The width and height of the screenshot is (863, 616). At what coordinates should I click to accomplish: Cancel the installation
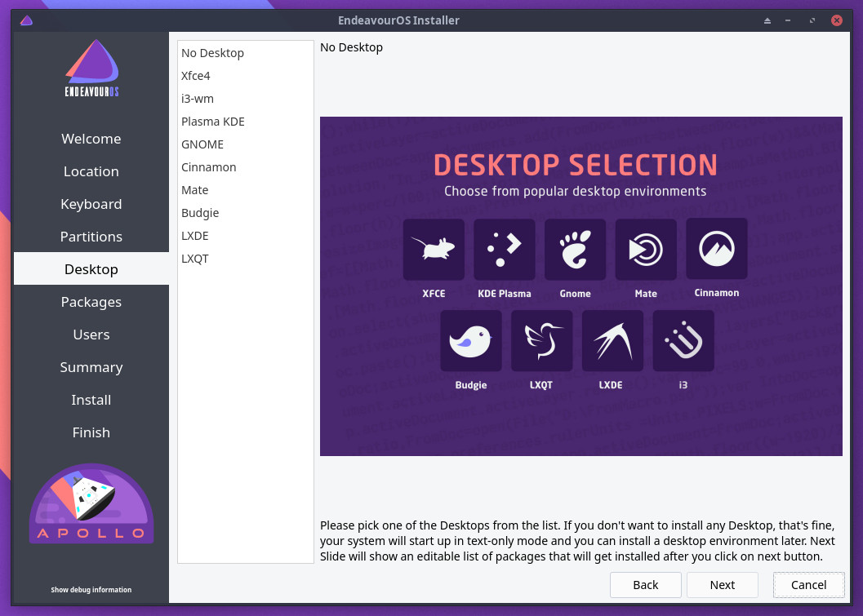[x=808, y=585]
